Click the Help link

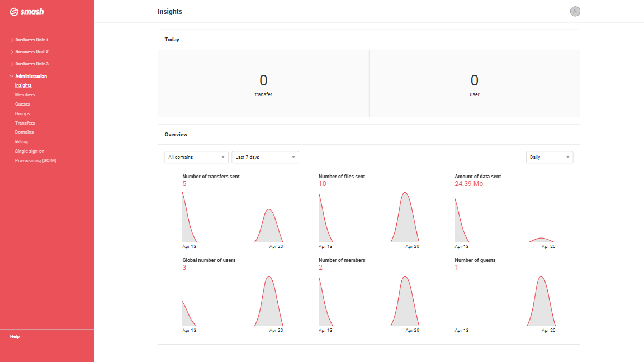click(15, 336)
